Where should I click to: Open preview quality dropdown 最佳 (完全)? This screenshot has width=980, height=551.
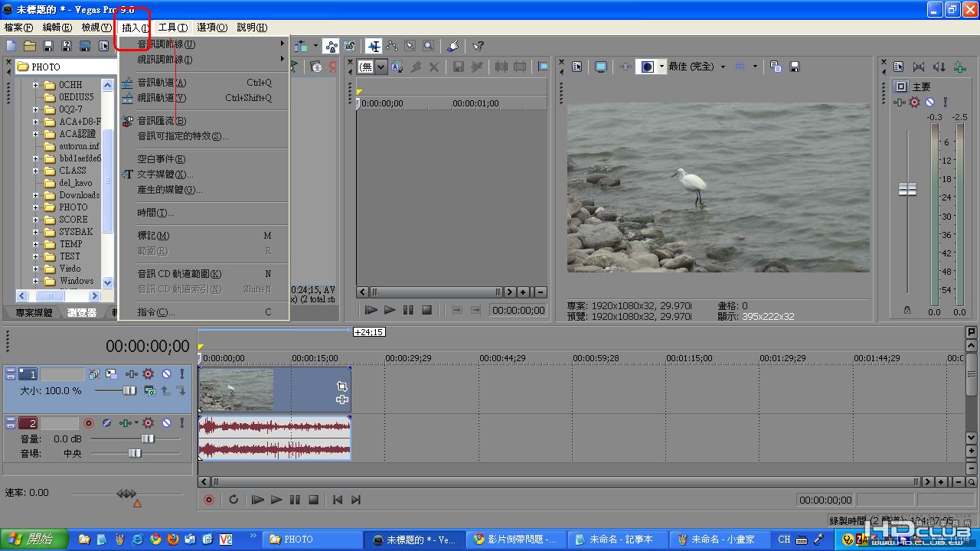click(x=697, y=67)
